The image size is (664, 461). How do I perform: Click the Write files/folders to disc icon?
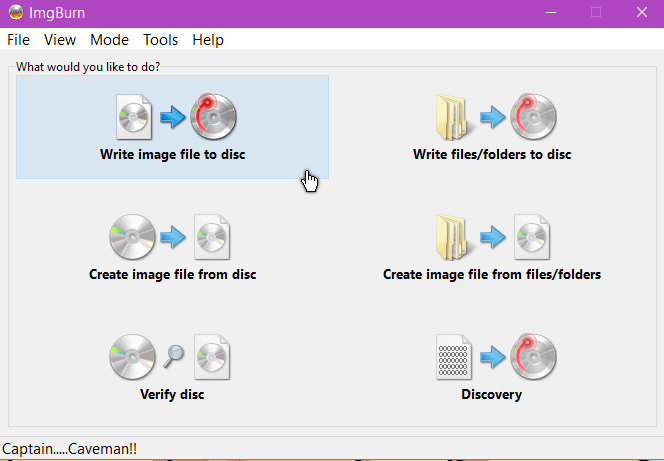(x=496, y=117)
